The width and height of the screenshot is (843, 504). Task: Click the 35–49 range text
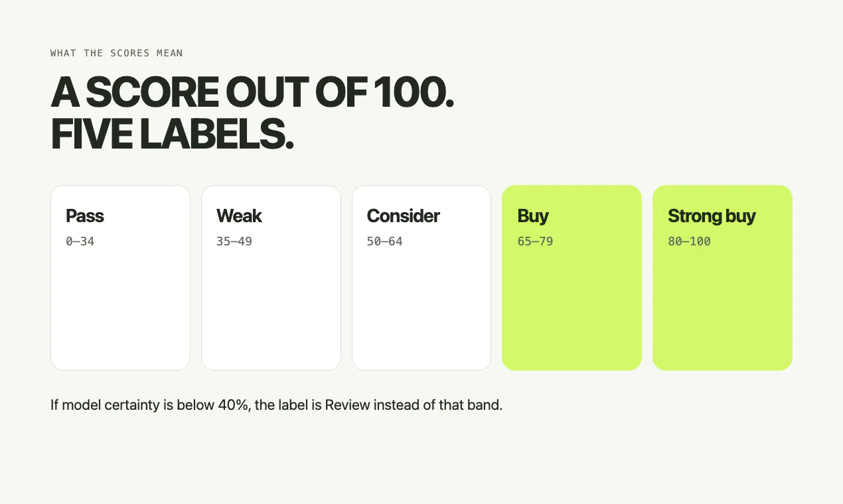point(234,241)
